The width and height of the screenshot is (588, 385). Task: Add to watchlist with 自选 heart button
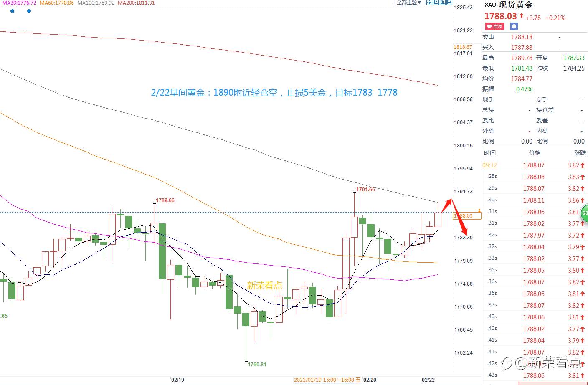(x=495, y=26)
